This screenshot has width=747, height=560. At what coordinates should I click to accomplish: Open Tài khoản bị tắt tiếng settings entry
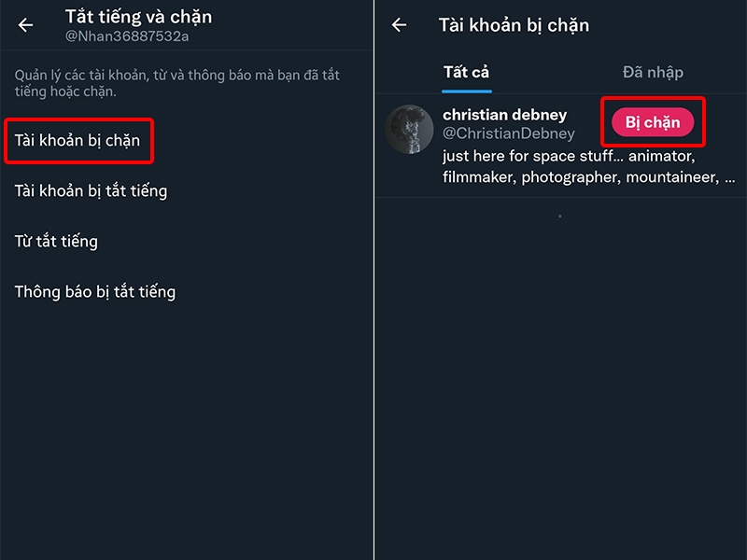[91, 190]
